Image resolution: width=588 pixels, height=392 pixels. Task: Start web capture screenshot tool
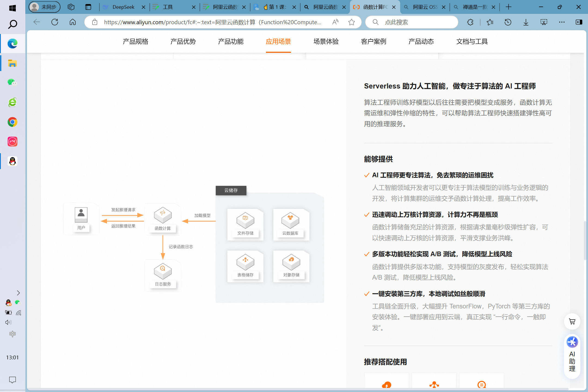(x=544, y=22)
